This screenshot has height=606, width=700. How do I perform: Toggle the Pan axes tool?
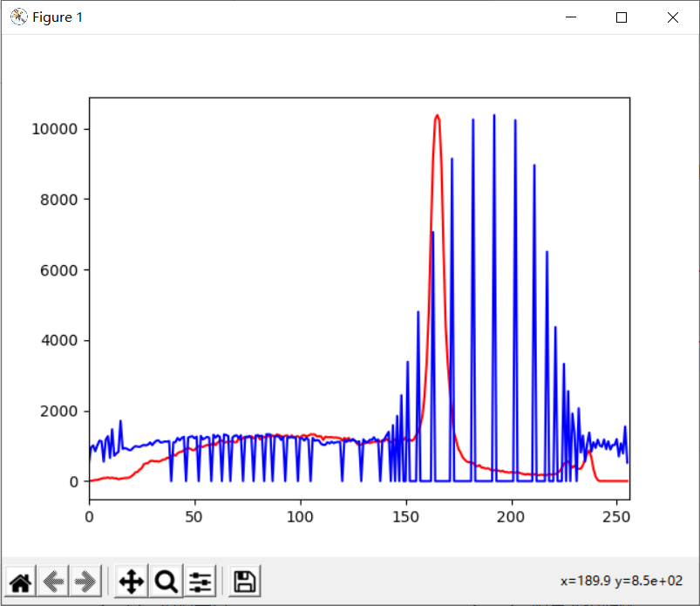tap(131, 581)
